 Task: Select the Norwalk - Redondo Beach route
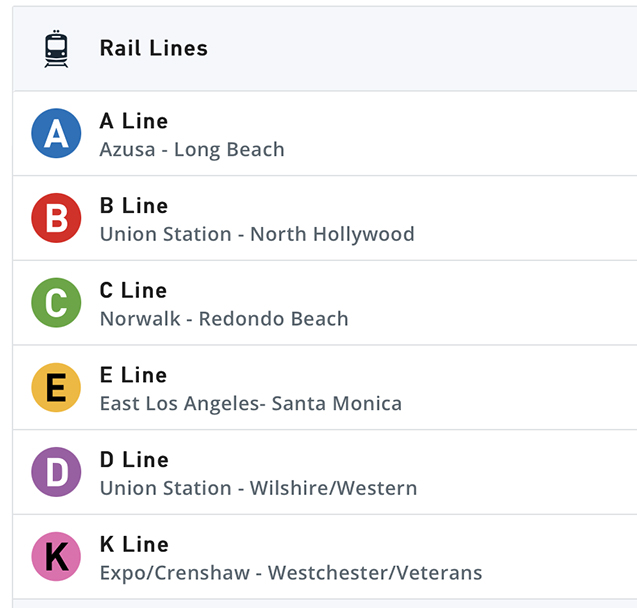(x=224, y=320)
